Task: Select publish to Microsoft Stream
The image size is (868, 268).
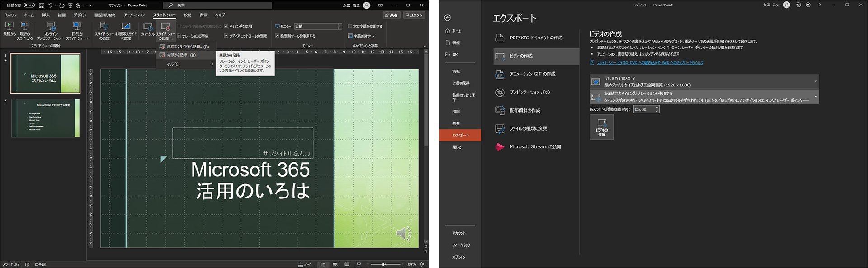Action: tap(536, 147)
